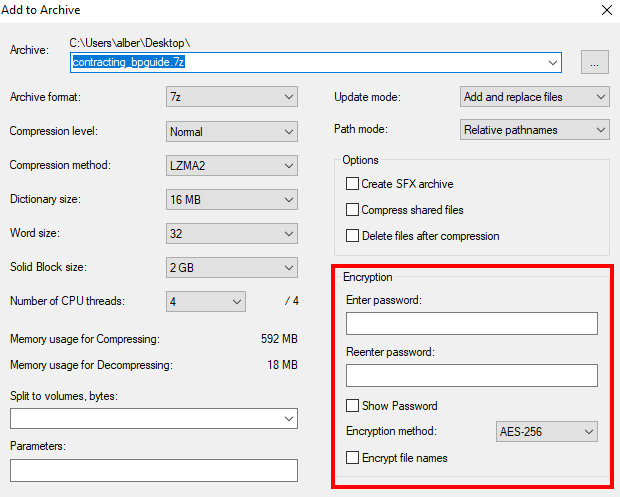Toggle the Show Password checkbox
Image resolution: width=620 pixels, height=497 pixels.
[x=352, y=406]
